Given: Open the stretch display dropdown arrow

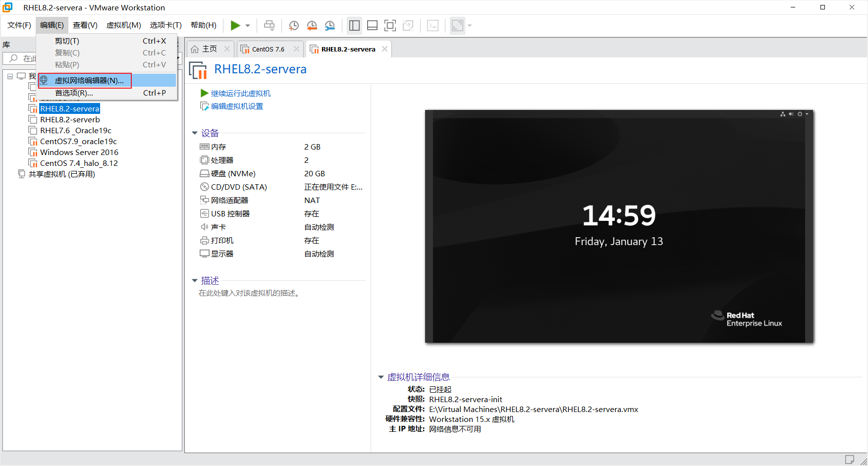Looking at the screenshot, I should (x=470, y=26).
